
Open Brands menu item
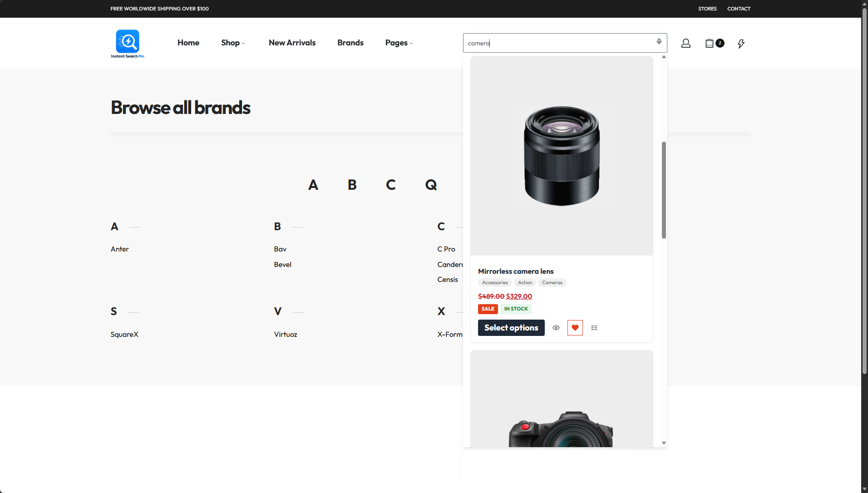point(350,43)
